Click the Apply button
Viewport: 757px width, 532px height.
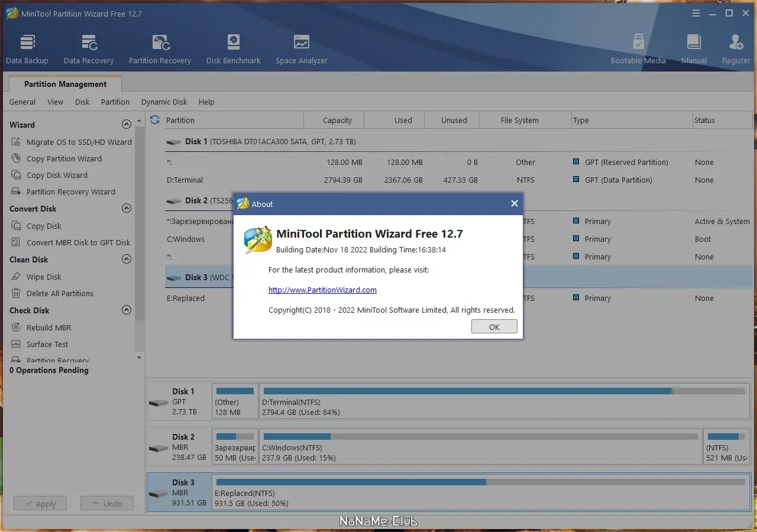[40, 504]
